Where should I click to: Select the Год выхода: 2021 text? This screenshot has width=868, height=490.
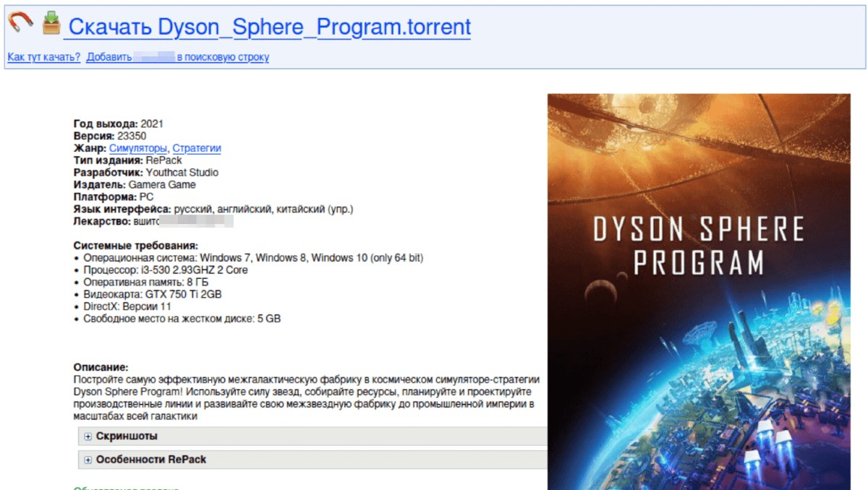pyautogui.click(x=119, y=124)
